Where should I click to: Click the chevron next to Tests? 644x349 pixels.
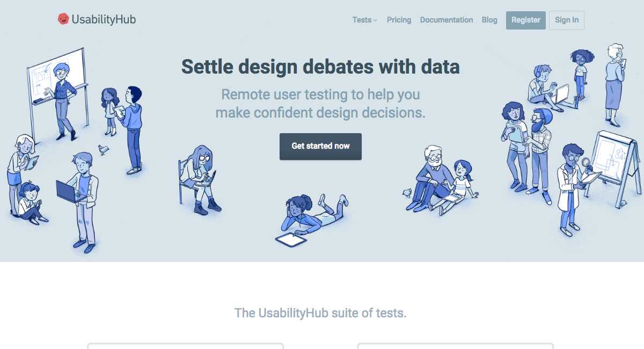click(x=375, y=20)
